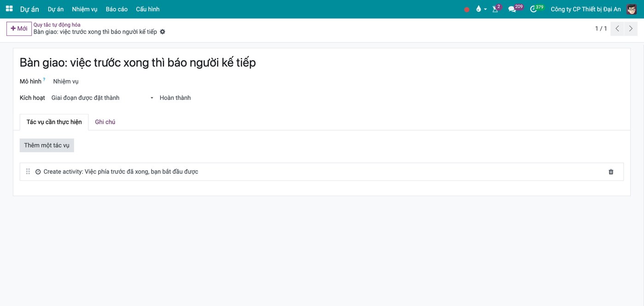
Task: Switch to the Ghi chú tab
Action: (105, 122)
